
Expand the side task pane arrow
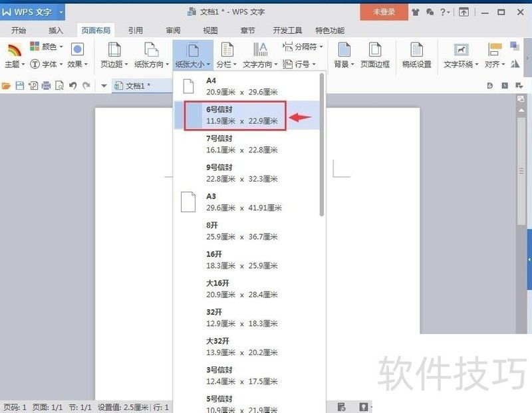click(529, 259)
